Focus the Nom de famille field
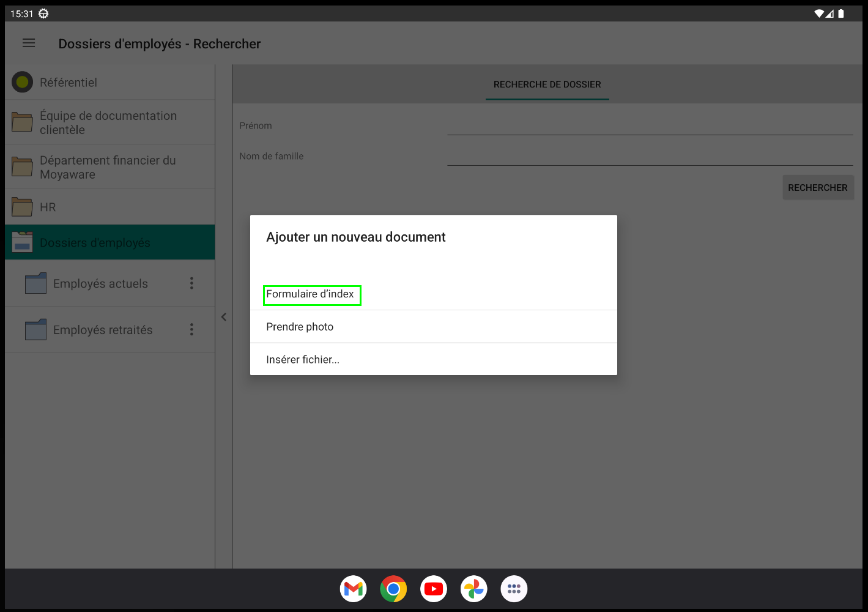 coord(650,156)
